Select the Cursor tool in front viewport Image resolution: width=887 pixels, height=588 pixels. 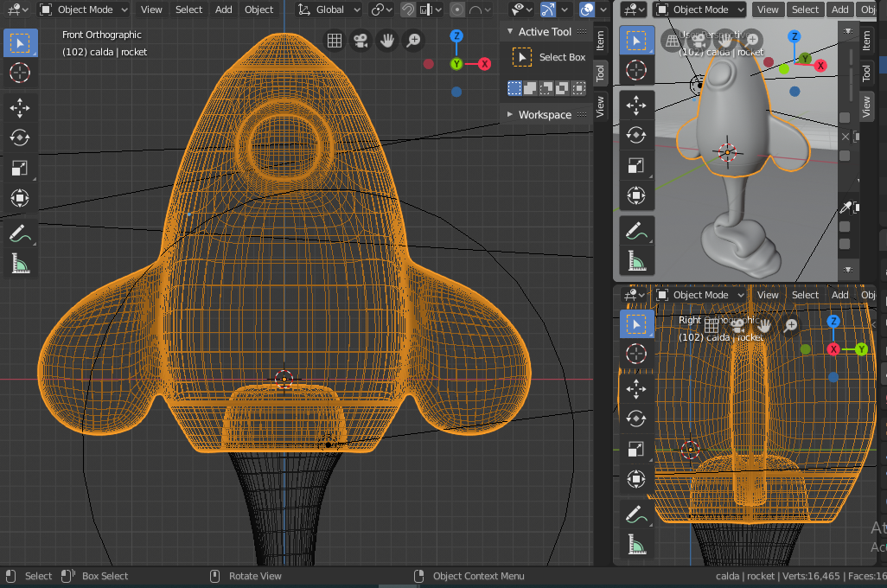(20, 73)
